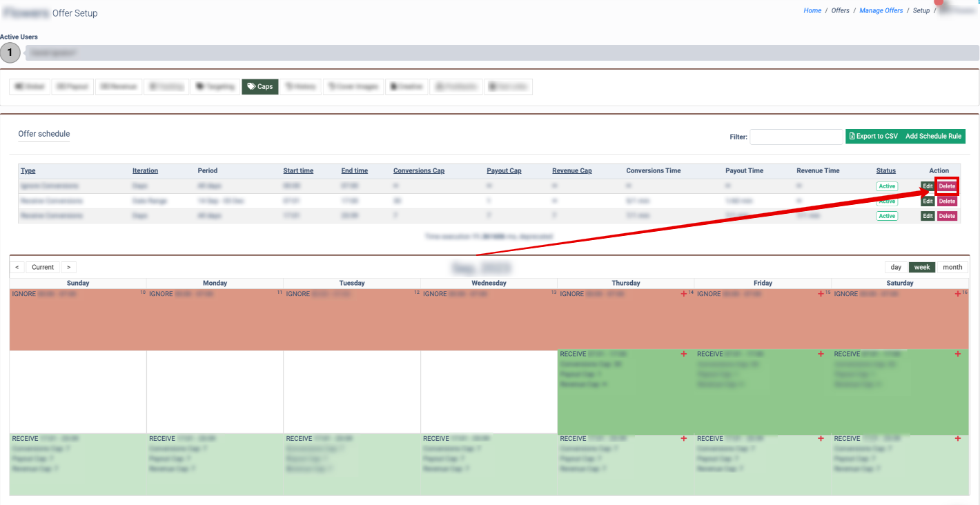Select the week calendar view
The height and width of the screenshot is (505, 980).
pos(922,267)
